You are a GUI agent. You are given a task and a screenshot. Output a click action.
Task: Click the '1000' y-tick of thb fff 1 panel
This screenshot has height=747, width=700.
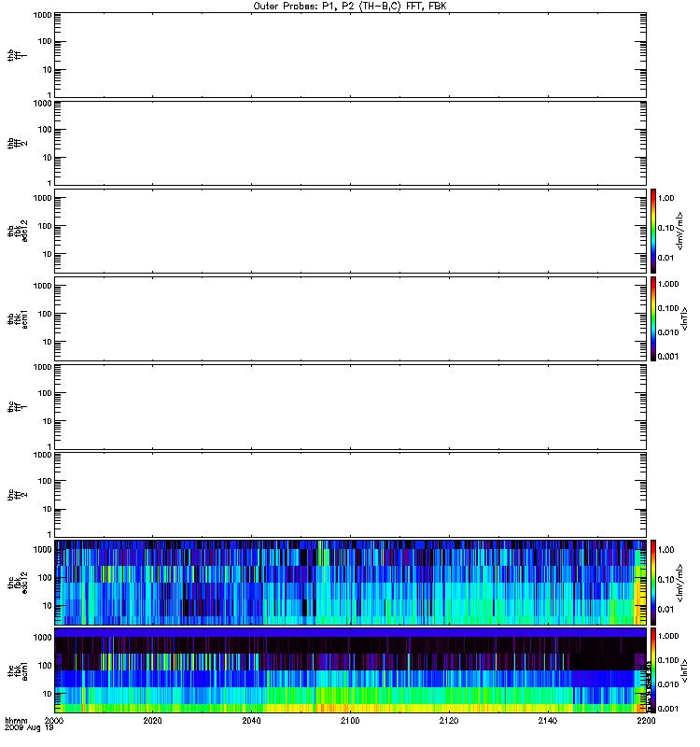tap(42, 15)
